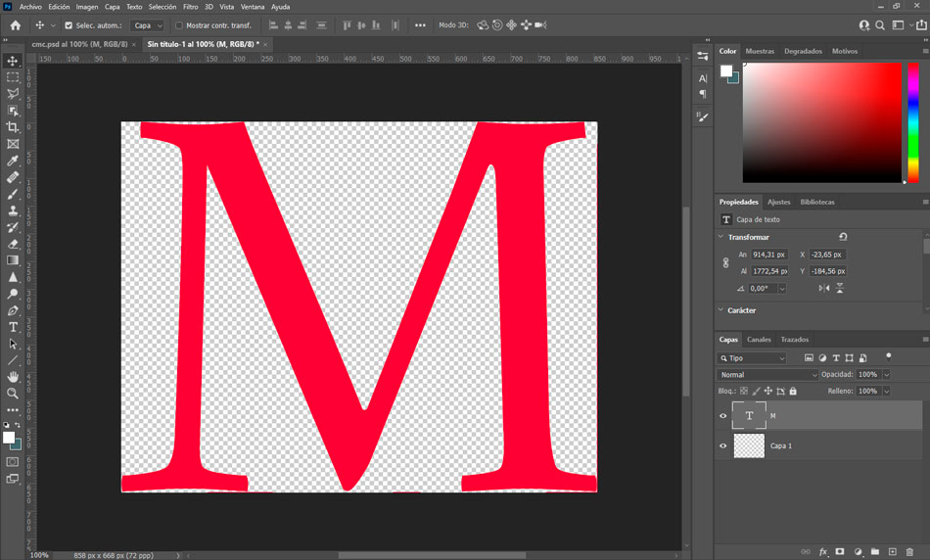
Task: Click the Home icon in options bar
Action: click(15, 25)
